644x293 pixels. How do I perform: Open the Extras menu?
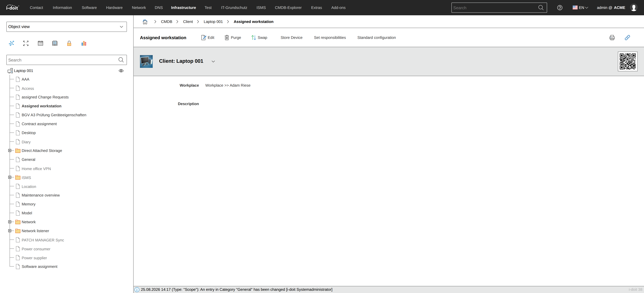[x=316, y=8]
